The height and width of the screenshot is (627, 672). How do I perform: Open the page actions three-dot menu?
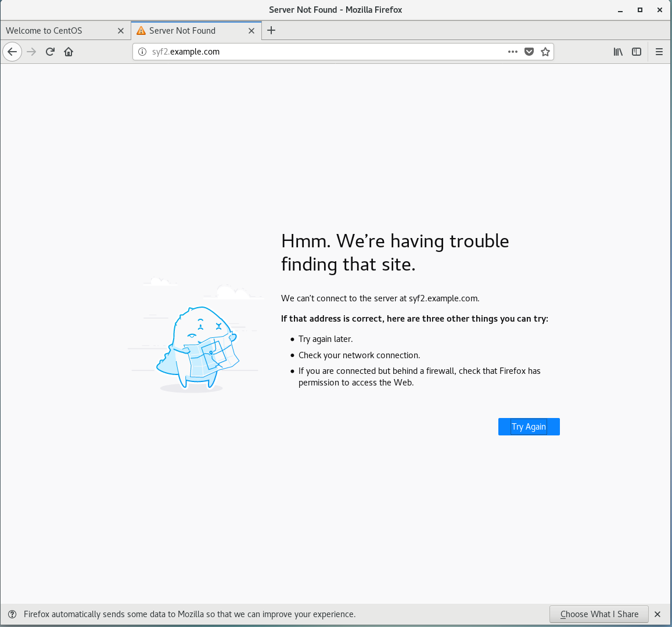pos(513,52)
